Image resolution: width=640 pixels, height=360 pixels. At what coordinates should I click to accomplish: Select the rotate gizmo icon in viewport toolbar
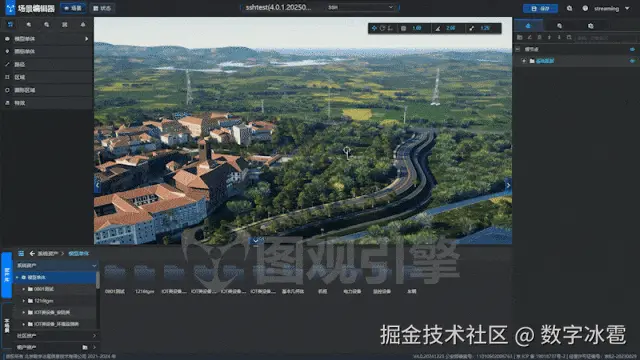[382, 28]
